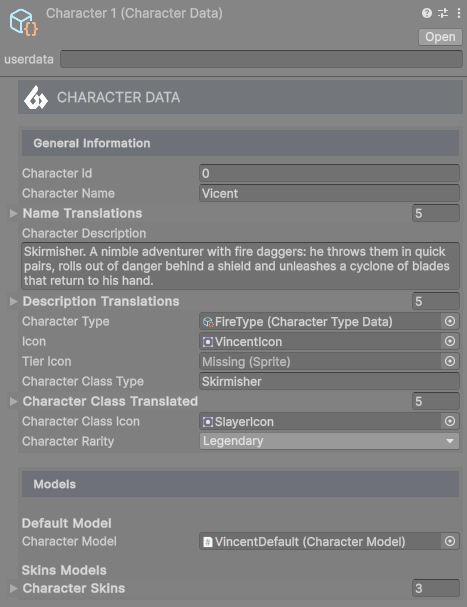Open the help reference icon
This screenshot has height=607, width=467.
coord(427,13)
